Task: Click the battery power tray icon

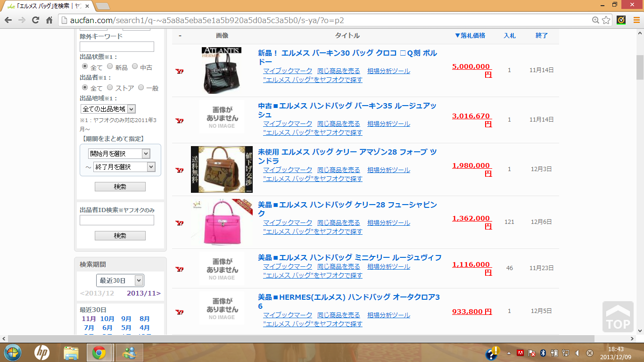Action: [554, 353]
